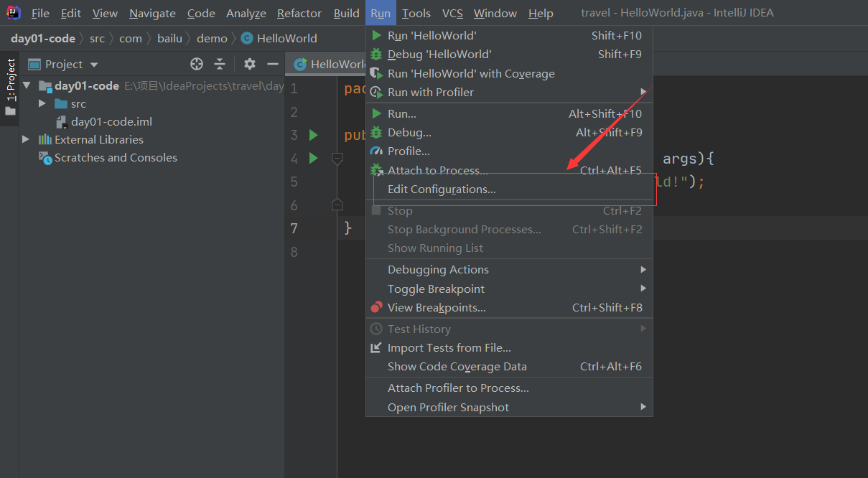Open the Debugging Actions submenu

tap(509, 269)
